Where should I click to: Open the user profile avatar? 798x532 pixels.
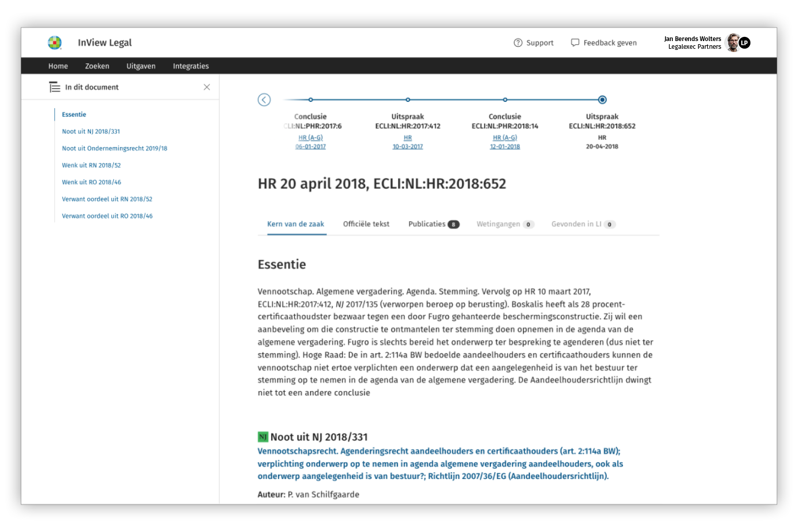tap(733, 43)
